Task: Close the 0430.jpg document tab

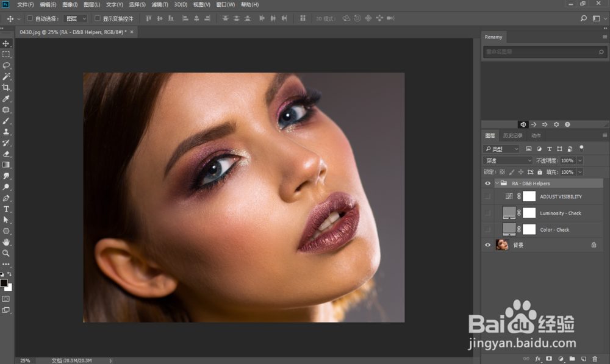Action: (132, 32)
